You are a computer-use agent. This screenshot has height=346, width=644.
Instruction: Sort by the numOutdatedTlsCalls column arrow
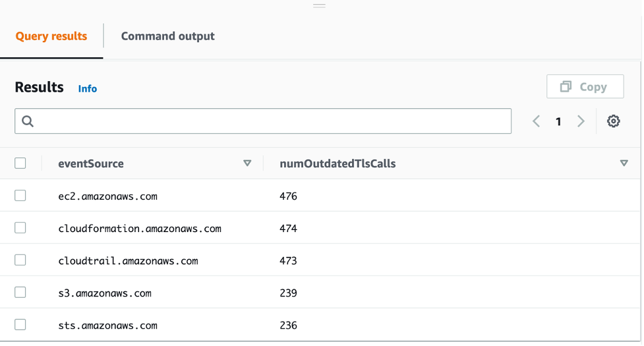(624, 163)
